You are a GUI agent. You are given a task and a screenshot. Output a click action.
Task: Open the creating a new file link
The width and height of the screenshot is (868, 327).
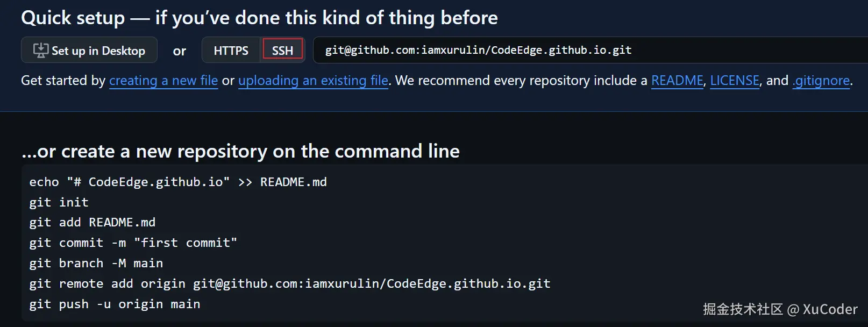pyautogui.click(x=163, y=81)
